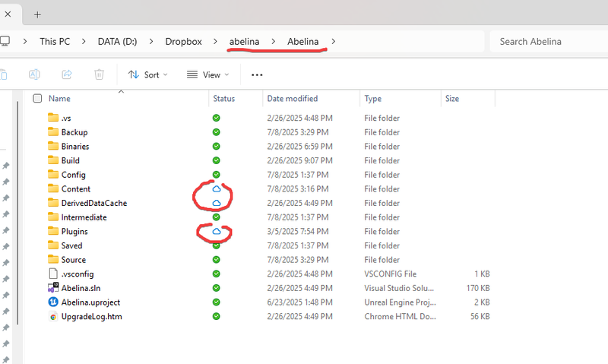Select the DerivedDataCache folder

click(x=93, y=203)
